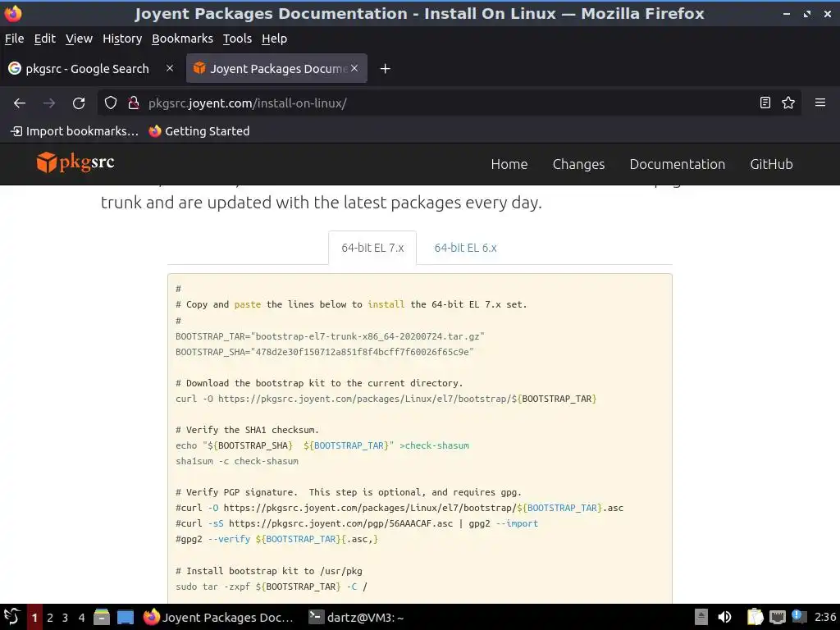Open the Changes page link

578,164
